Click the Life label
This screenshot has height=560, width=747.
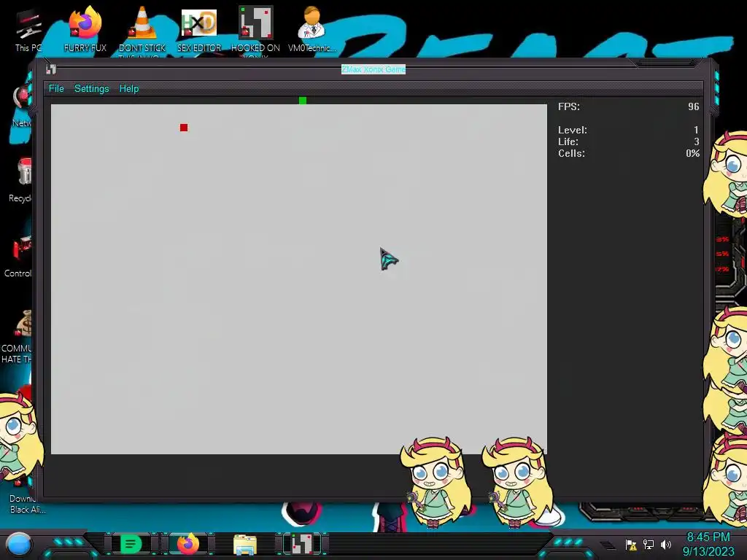point(568,141)
